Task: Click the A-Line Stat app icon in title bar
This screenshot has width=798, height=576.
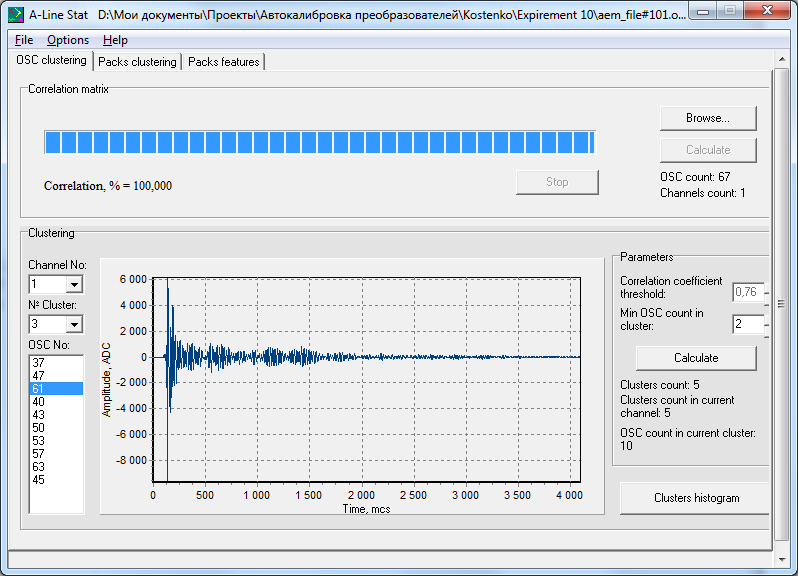Action: [x=16, y=14]
